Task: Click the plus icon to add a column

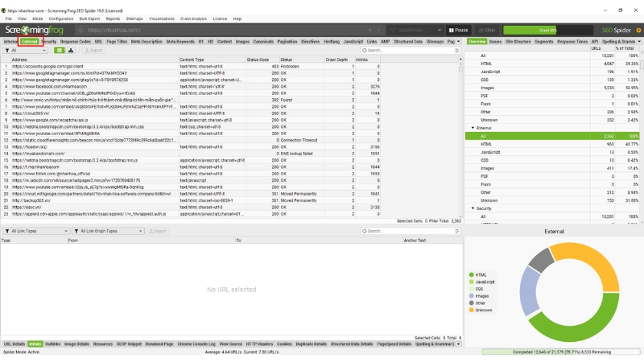Action: [460, 60]
